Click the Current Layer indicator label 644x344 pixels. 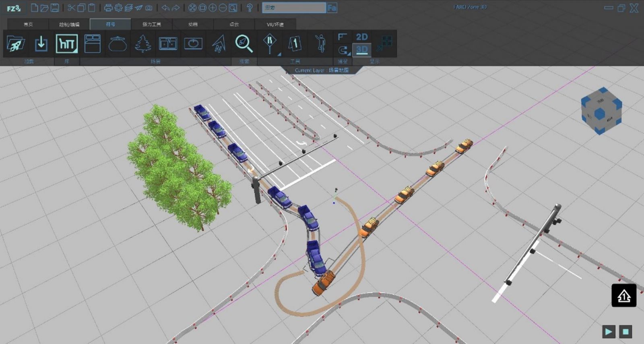pyautogui.click(x=322, y=70)
